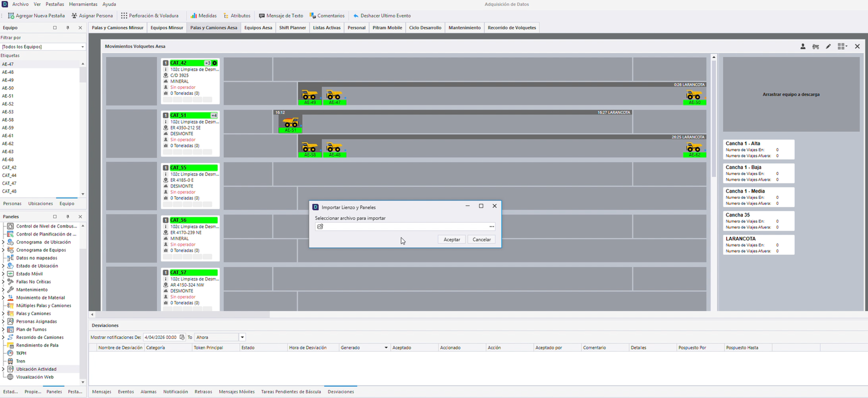Open the gear settings on CAT_42 card
The height and width of the screenshot is (398, 868).
tap(214, 63)
